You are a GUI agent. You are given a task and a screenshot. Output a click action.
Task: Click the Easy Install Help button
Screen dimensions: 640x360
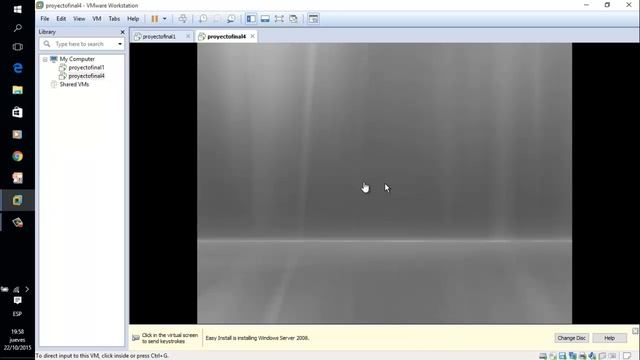tap(609, 338)
